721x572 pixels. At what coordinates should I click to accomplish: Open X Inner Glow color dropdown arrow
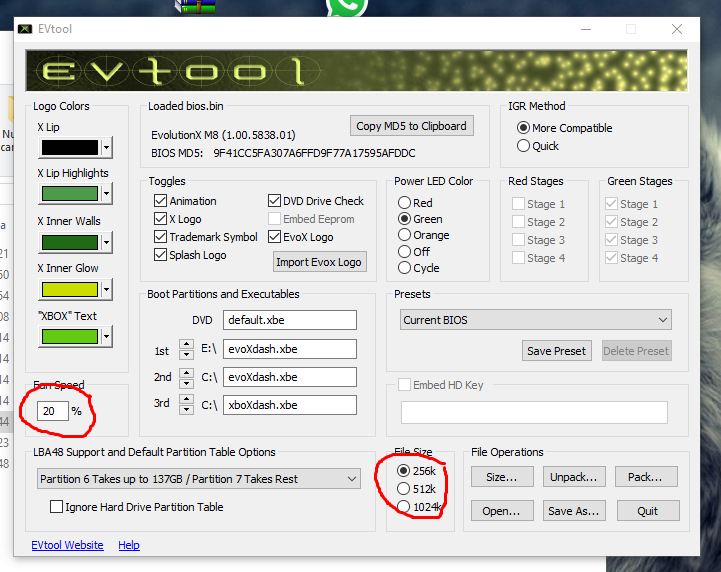click(x=106, y=289)
